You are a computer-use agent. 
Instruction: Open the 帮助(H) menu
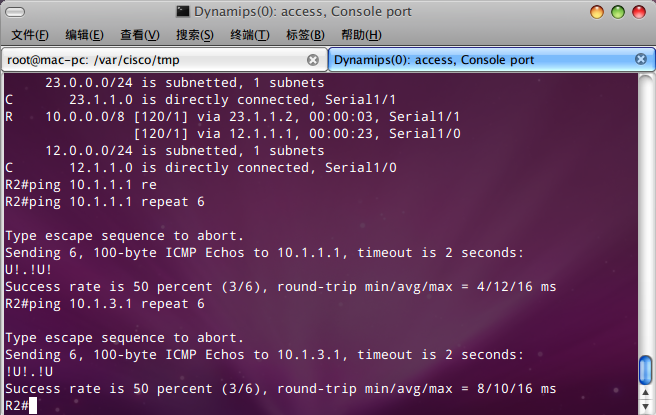tap(361, 35)
